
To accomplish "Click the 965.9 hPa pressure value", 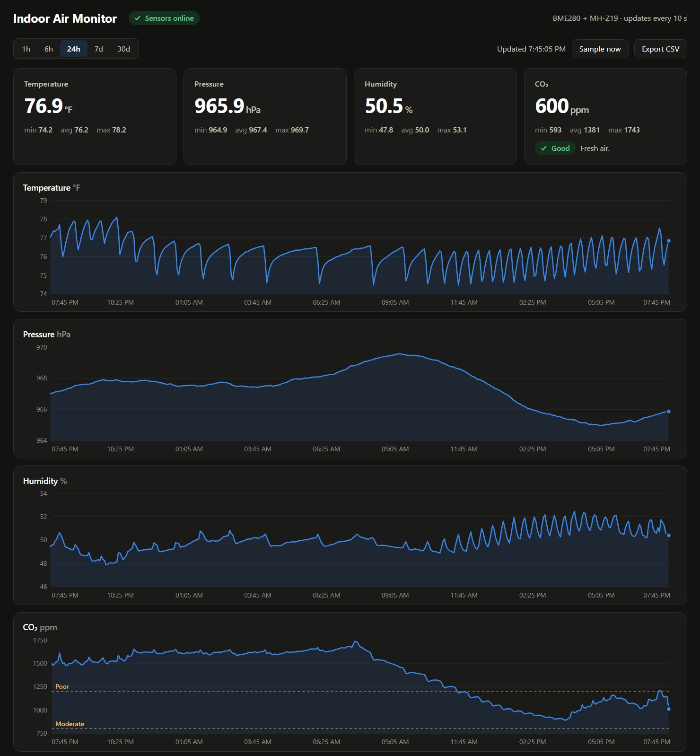I will (x=227, y=106).
